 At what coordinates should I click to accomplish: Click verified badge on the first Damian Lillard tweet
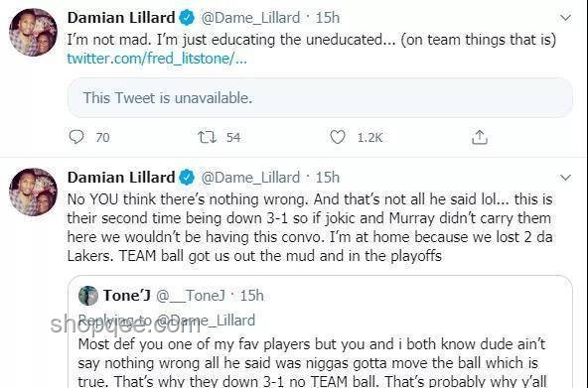(x=187, y=18)
